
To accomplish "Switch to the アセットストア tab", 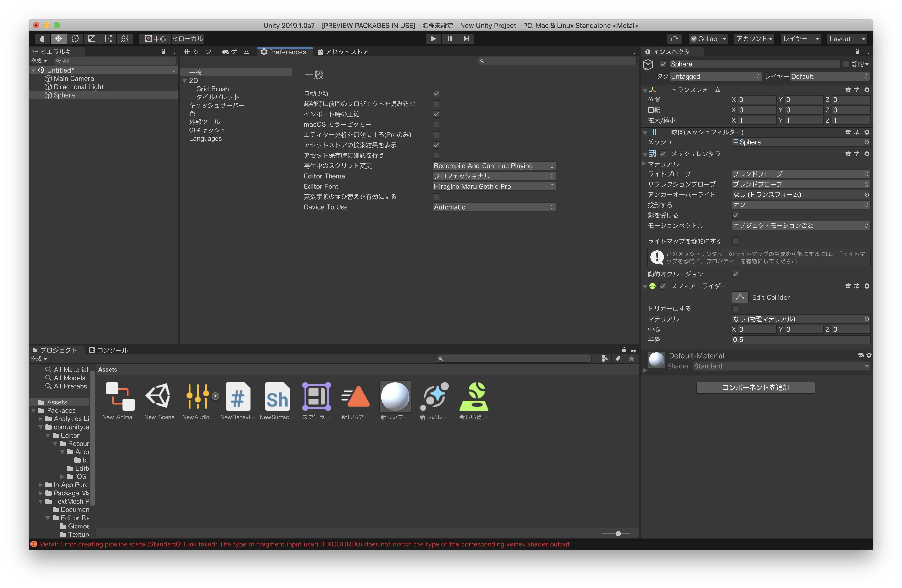I will tap(343, 52).
